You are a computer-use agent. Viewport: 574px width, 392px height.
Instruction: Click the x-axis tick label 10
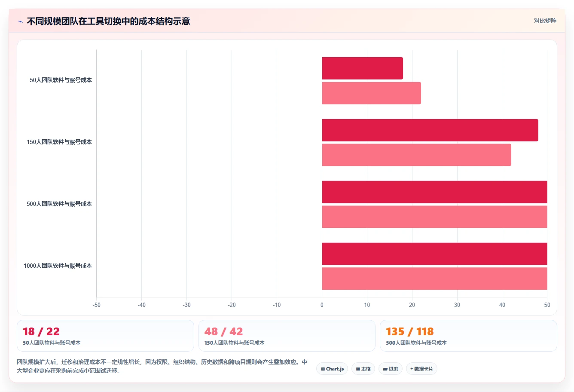(367, 305)
